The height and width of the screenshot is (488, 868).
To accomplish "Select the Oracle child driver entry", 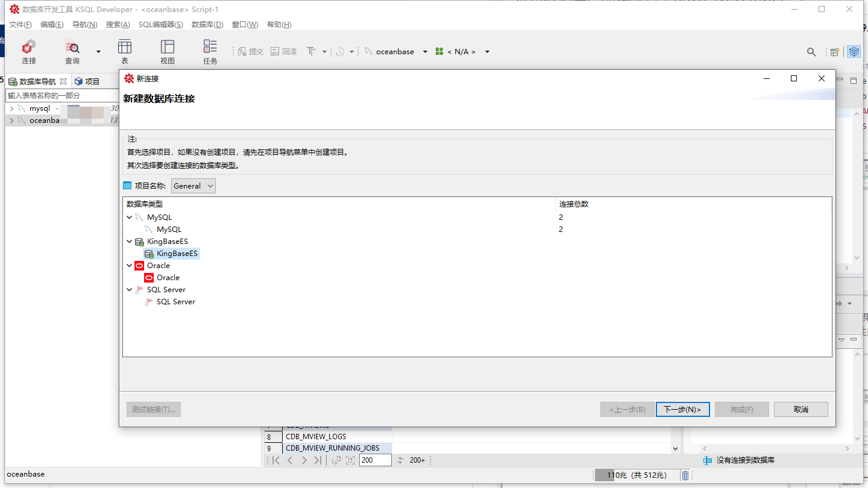I will click(x=168, y=278).
